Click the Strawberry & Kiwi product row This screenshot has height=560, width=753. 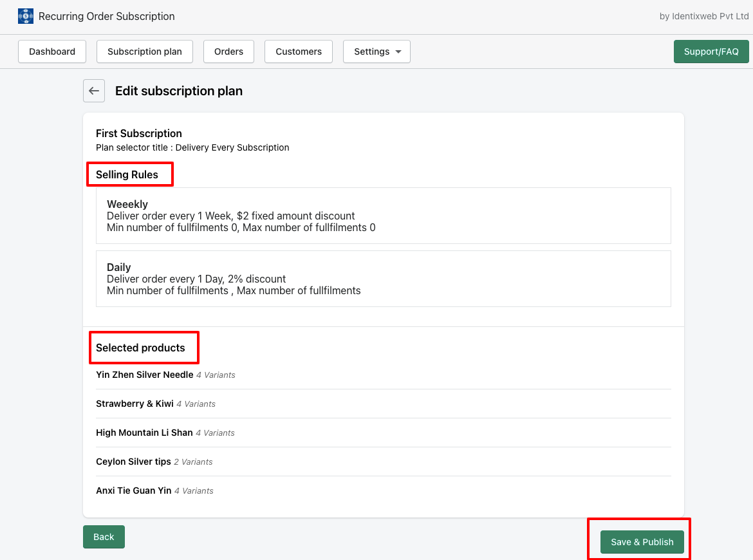(383, 404)
